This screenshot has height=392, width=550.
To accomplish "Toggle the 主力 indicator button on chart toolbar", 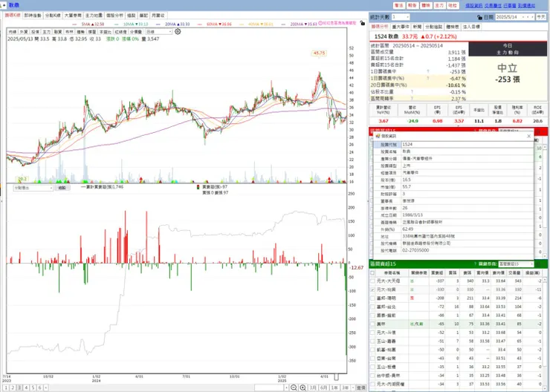I will (46, 32).
